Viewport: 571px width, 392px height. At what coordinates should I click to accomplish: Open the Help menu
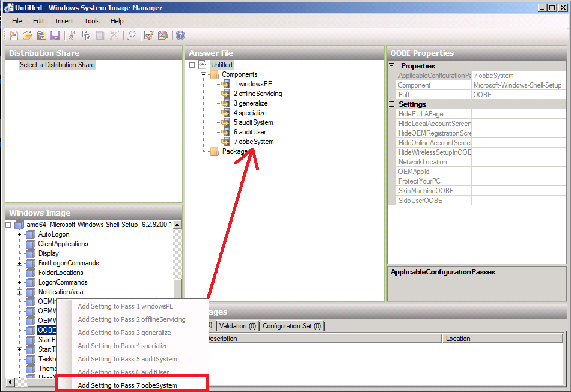coord(117,21)
